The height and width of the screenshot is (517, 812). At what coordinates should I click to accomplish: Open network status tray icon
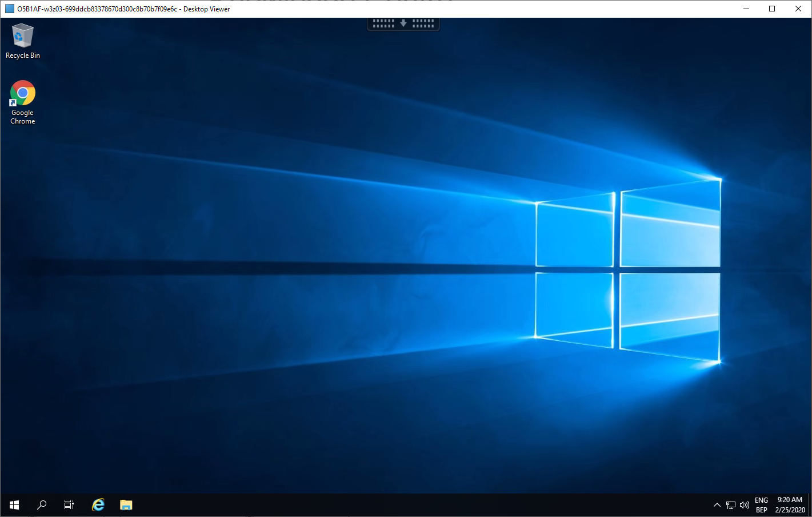point(731,505)
